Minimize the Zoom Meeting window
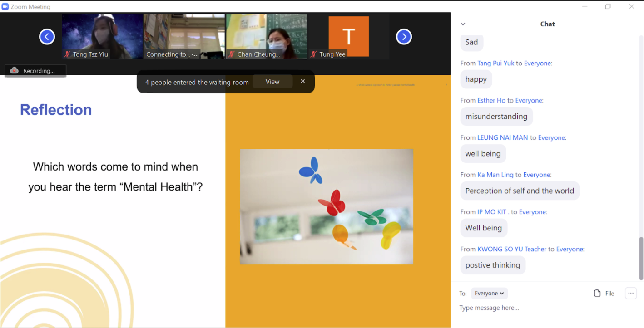 585,6
